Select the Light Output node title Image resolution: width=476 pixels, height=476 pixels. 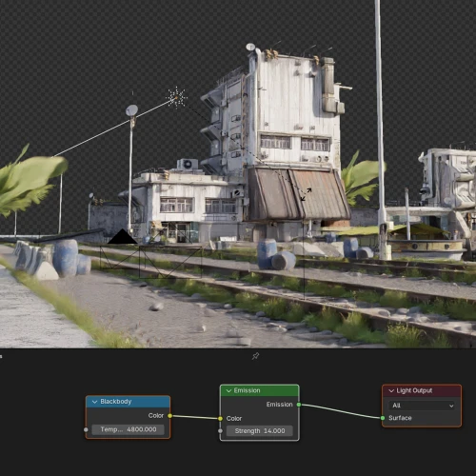(414, 390)
